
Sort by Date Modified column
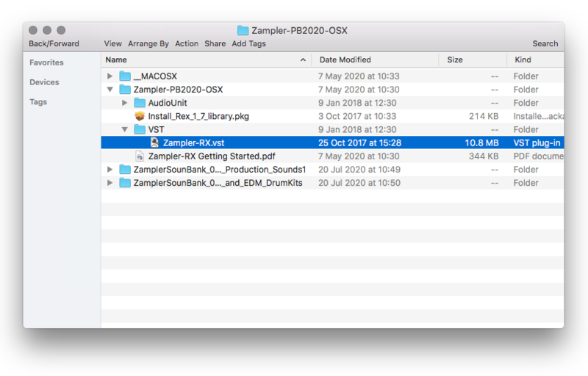tap(375, 60)
